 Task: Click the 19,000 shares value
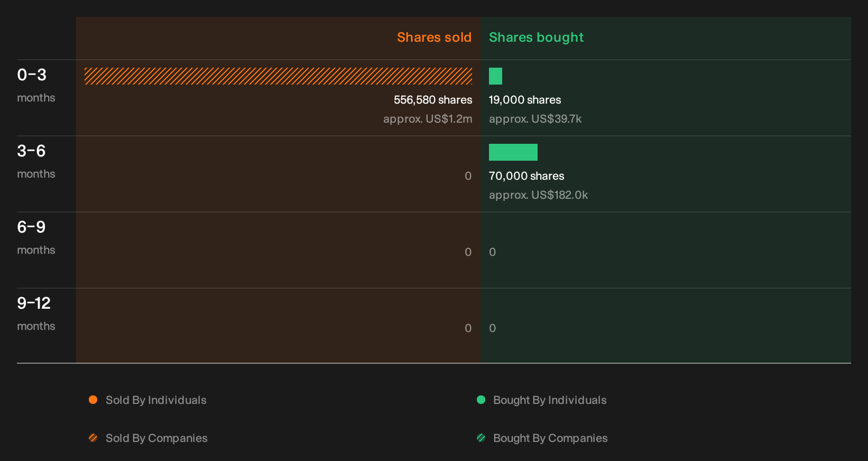[x=525, y=100]
